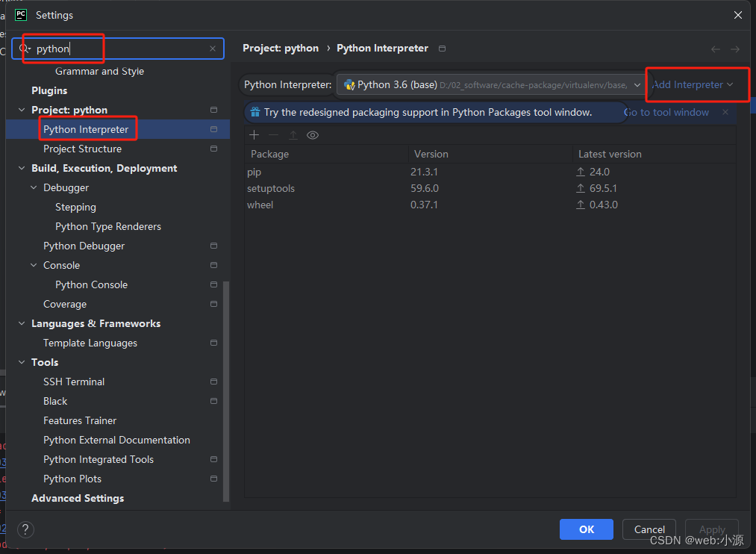Screen dimensions: 756x554
Task: Open Stepping debugger settings
Action: click(x=75, y=208)
